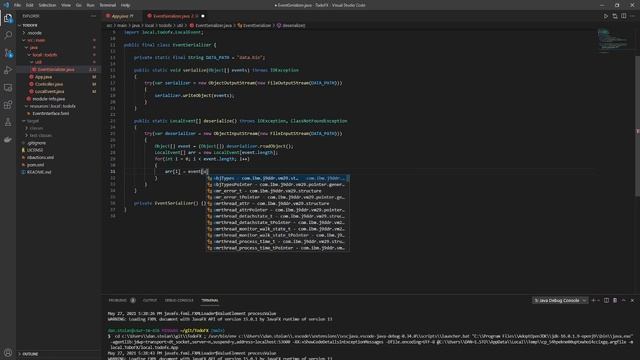Open the Terminal menu
The height and width of the screenshot is (360, 640).
[107, 5]
